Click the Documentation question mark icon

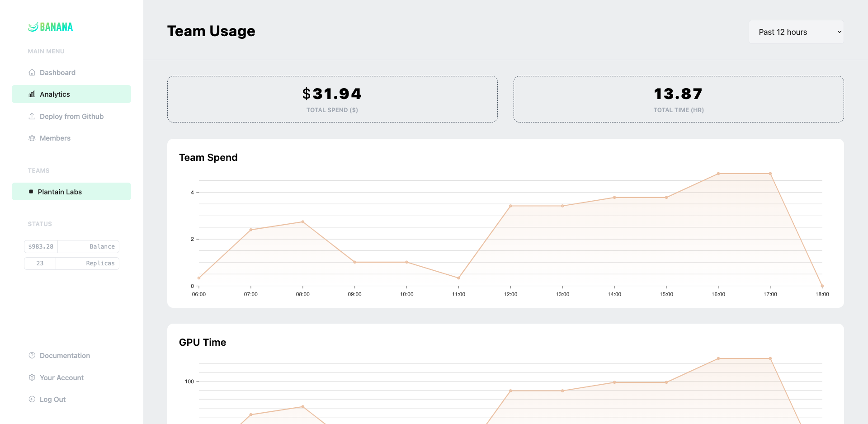click(x=32, y=356)
